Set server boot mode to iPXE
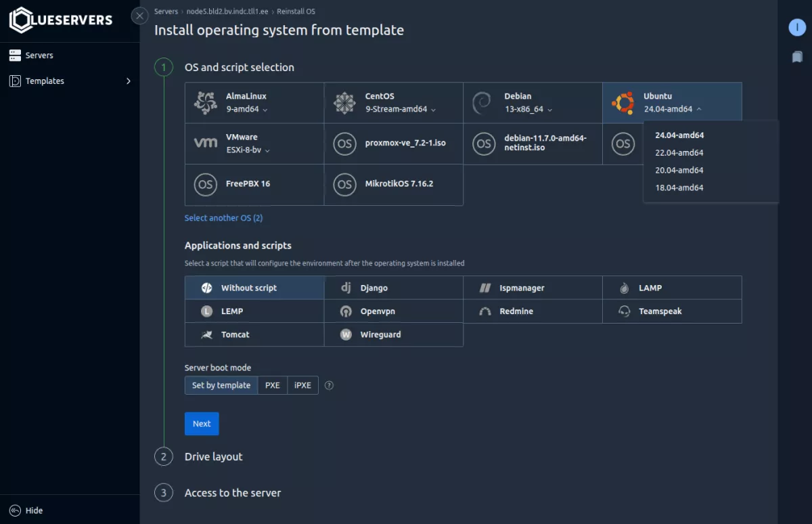The image size is (812, 524). [302, 385]
